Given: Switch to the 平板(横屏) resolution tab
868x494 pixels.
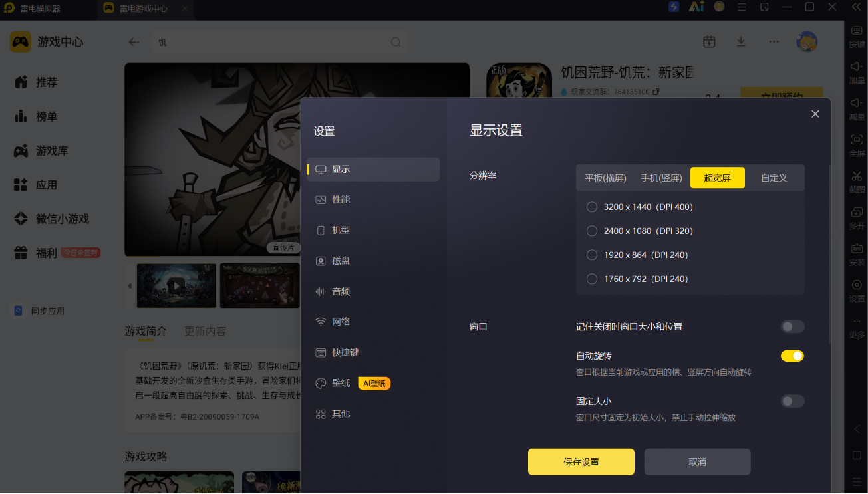Looking at the screenshot, I should coord(605,178).
